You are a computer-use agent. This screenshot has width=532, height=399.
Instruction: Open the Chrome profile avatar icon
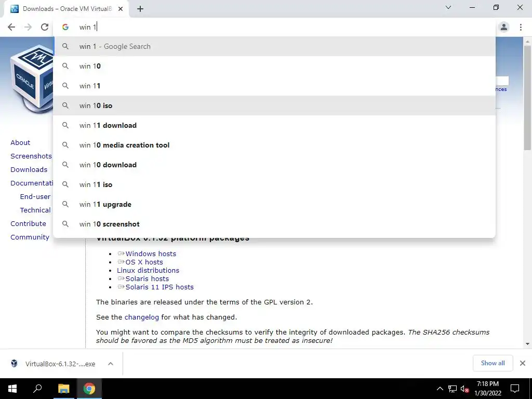tap(504, 27)
